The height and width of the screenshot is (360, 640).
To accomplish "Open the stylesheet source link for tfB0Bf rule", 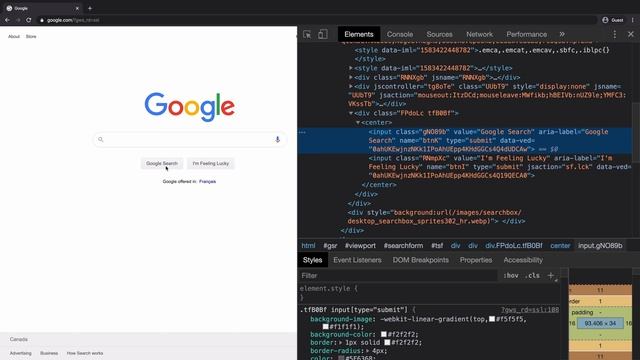I will point(530,310).
